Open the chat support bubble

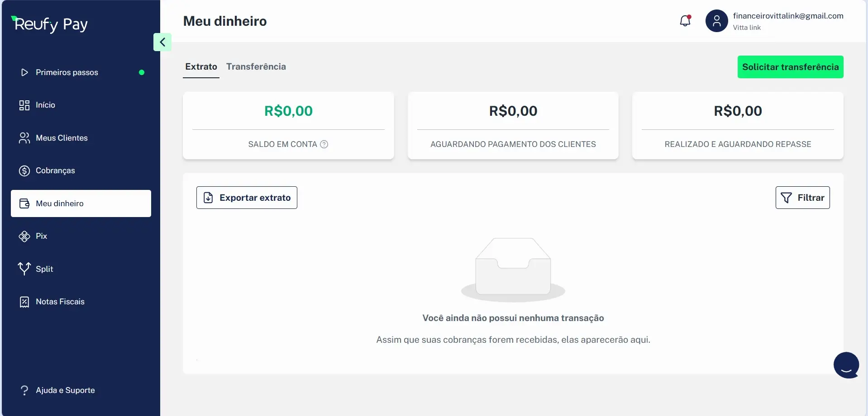click(x=846, y=365)
